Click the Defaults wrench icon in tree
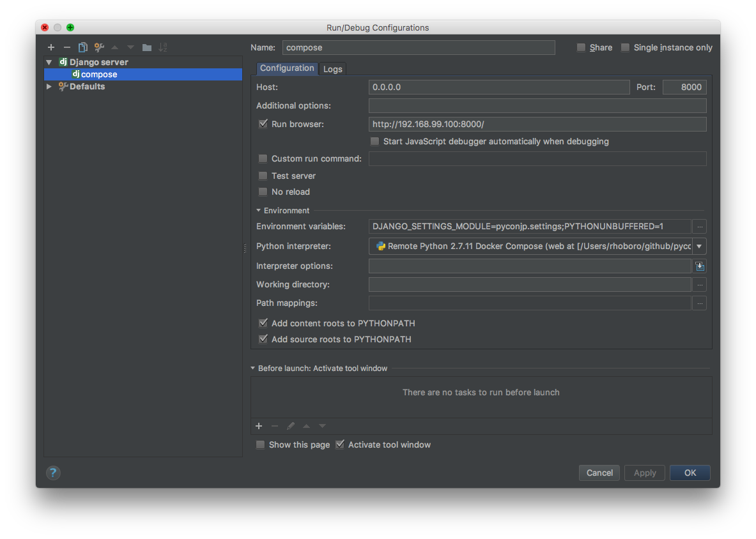Image resolution: width=756 pixels, height=539 pixels. [x=63, y=86]
